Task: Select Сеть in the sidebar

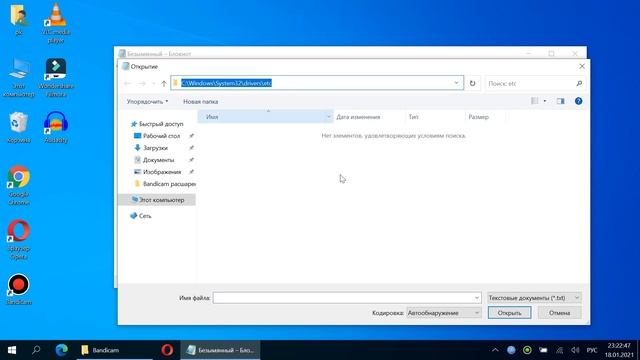Action: click(140, 216)
